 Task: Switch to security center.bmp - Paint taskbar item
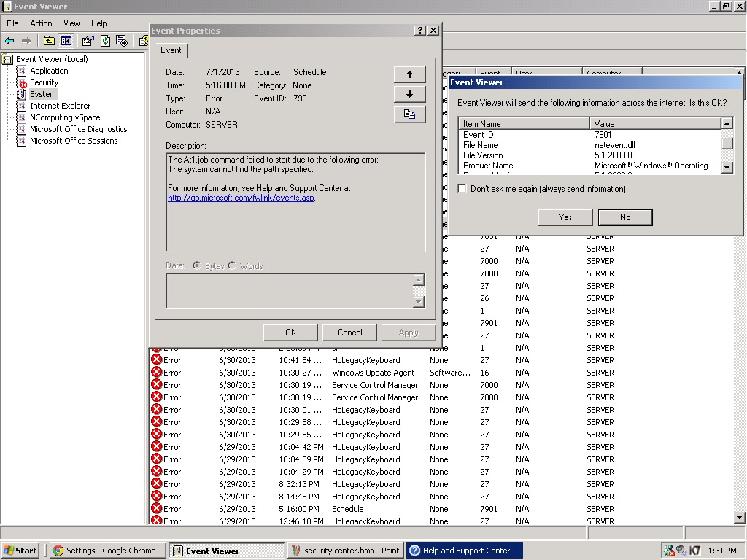[346, 551]
